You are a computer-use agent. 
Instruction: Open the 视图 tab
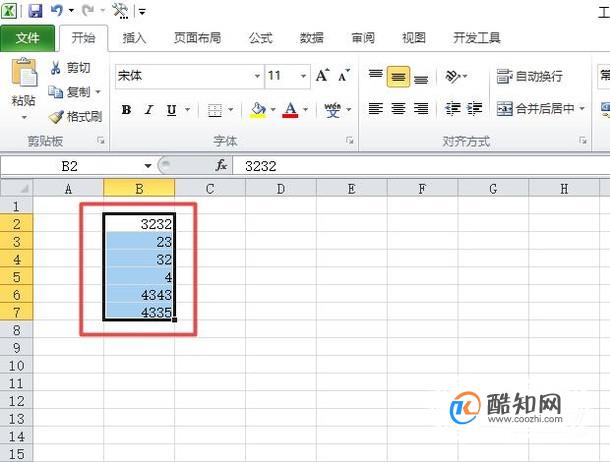coord(414,38)
